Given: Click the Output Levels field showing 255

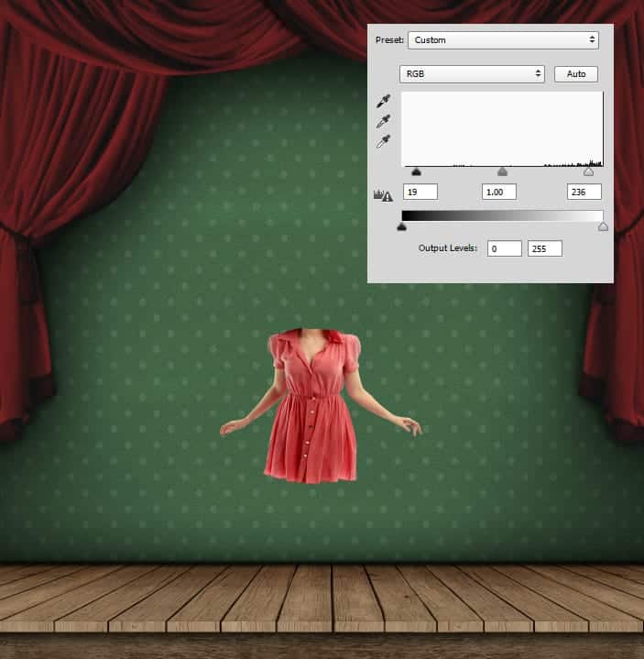Looking at the screenshot, I should [x=545, y=248].
